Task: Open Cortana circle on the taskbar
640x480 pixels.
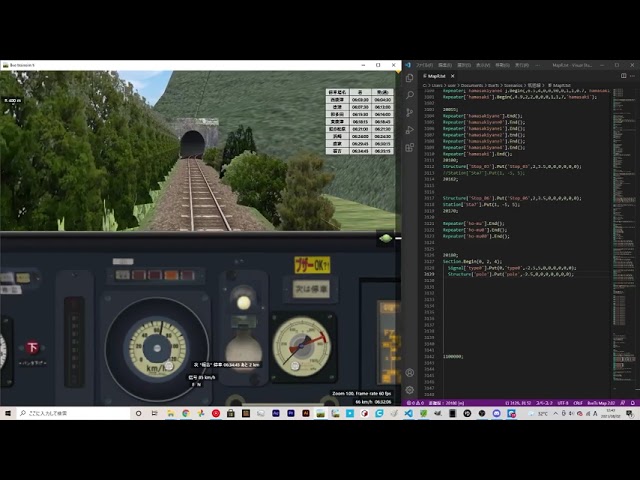Action: click(138, 413)
